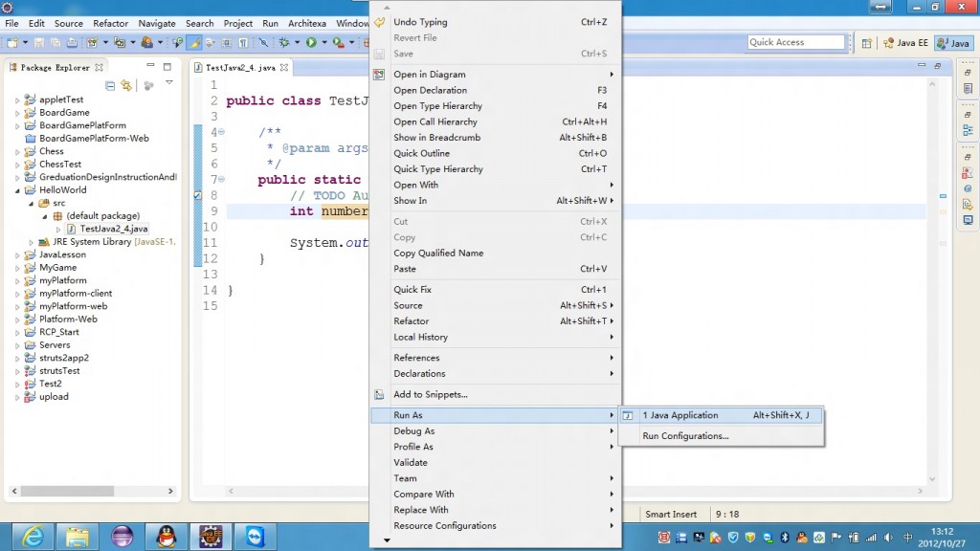Click the Debug bug icon in toolbar
The width and height of the screenshot is (980, 551).
283,43
